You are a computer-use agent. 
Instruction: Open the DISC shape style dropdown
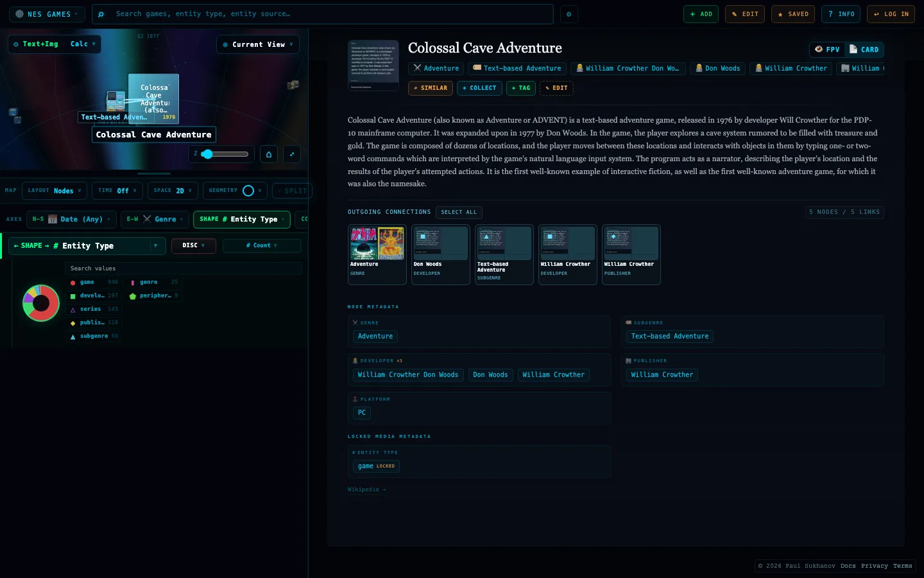(194, 246)
